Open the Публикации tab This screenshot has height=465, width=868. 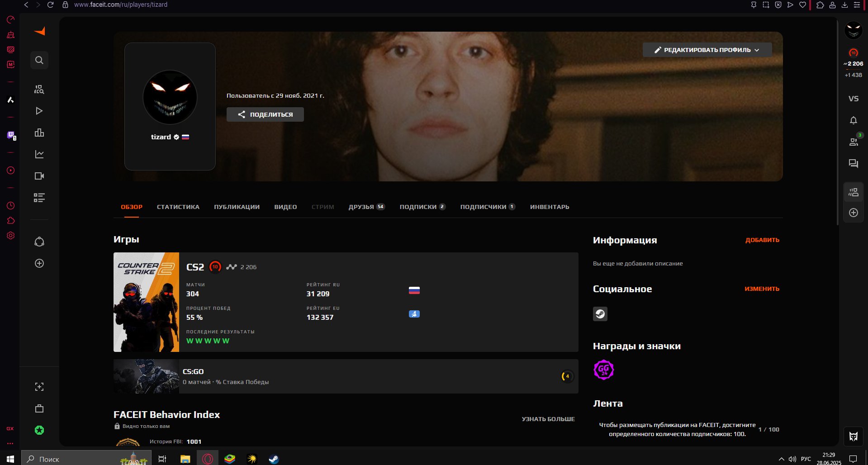click(x=237, y=207)
